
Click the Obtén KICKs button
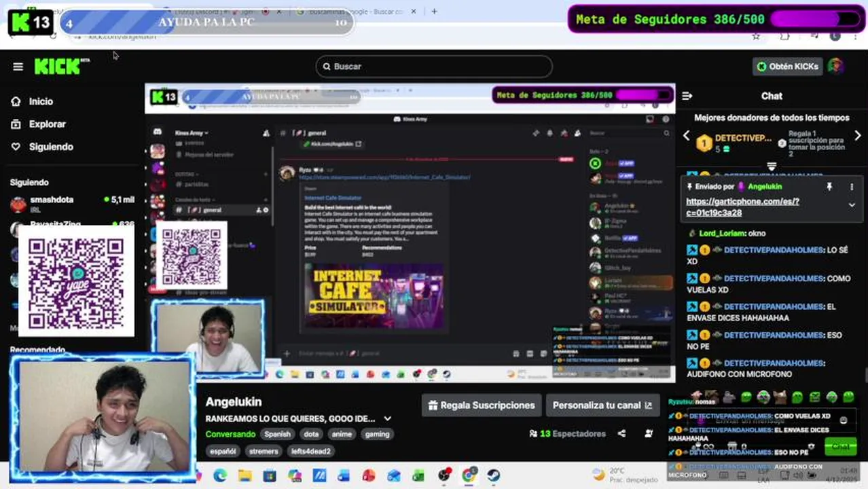[788, 67]
